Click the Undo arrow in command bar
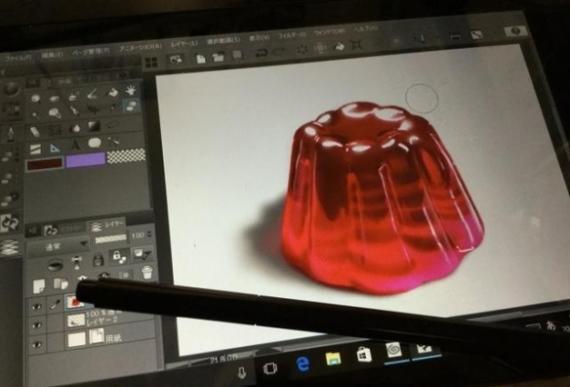 (x=261, y=53)
